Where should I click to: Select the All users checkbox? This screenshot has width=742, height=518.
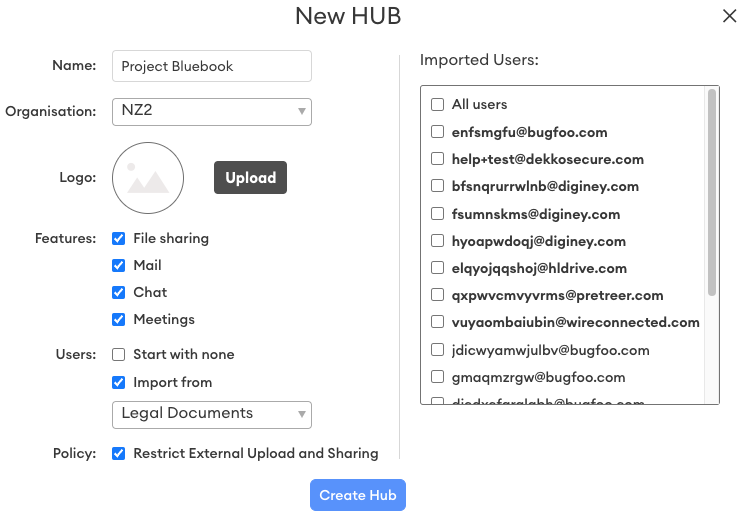pyautogui.click(x=437, y=104)
